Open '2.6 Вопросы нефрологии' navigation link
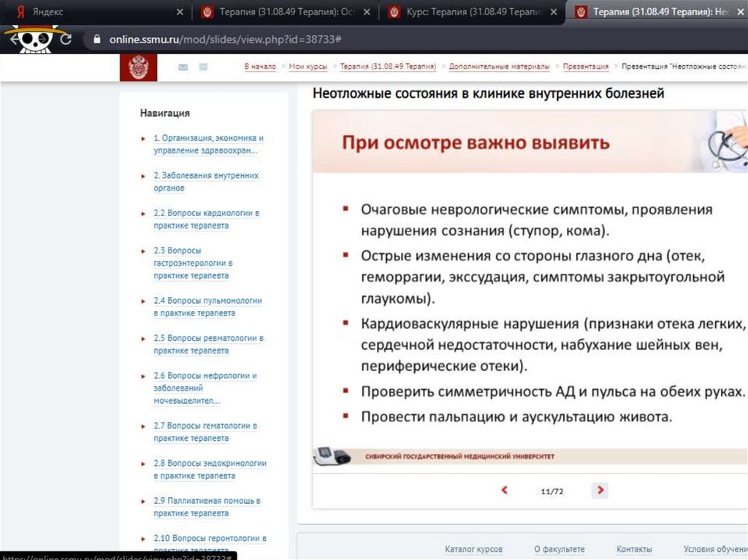Screen dimensions: 748x560 pyautogui.click(x=205, y=388)
